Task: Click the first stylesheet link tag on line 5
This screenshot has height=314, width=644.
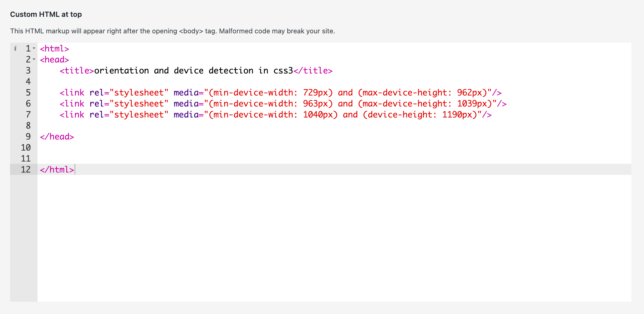Action: point(72,93)
